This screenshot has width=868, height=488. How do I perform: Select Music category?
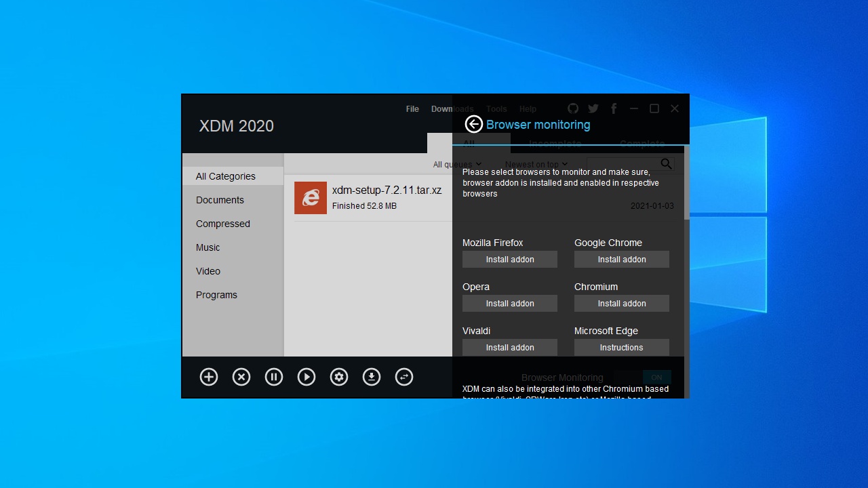233,247
